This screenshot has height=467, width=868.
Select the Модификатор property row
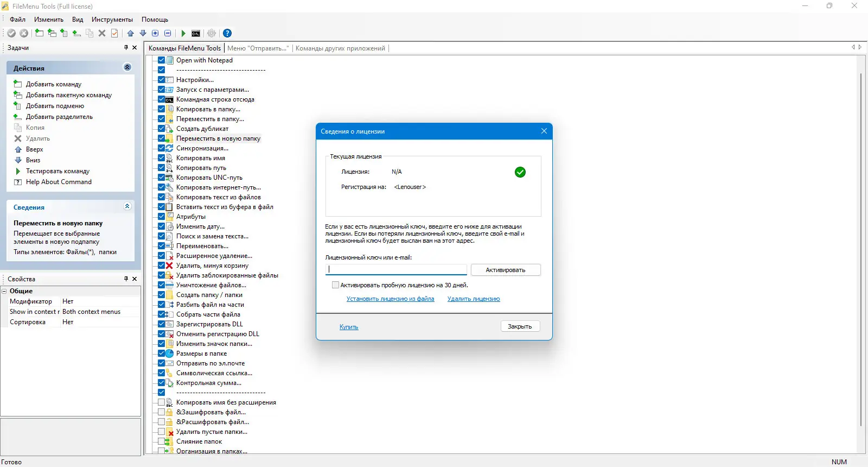pyautogui.click(x=71, y=301)
